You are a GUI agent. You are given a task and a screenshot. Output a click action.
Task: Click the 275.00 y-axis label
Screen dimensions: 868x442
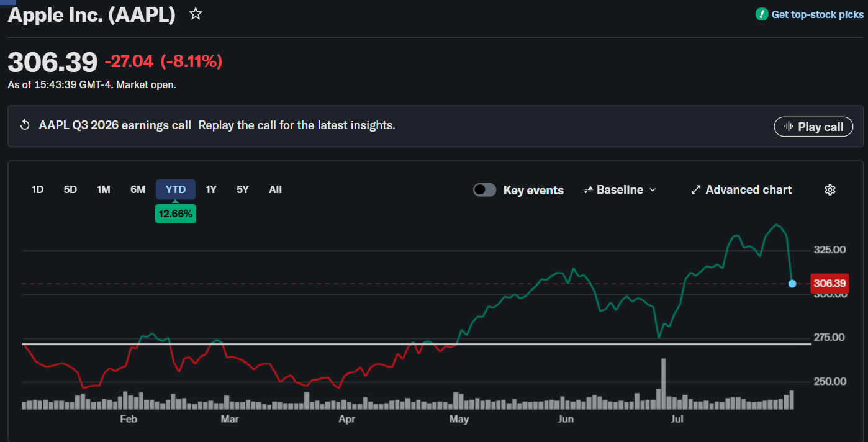(830, 338)
